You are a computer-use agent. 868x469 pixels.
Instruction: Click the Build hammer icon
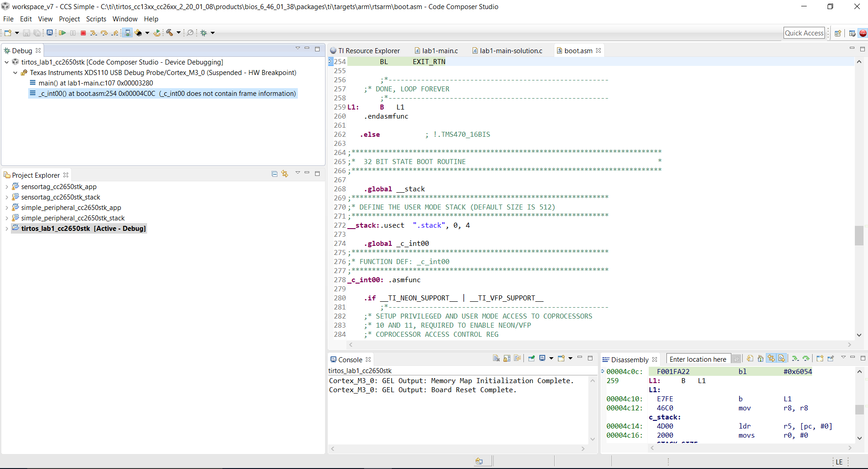click(x=169, y=33)
